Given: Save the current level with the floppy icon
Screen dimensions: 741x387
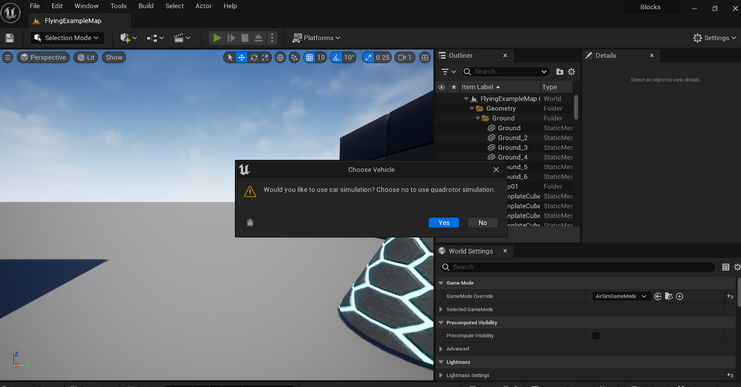Looking at the screenshot, I should 9,38.
